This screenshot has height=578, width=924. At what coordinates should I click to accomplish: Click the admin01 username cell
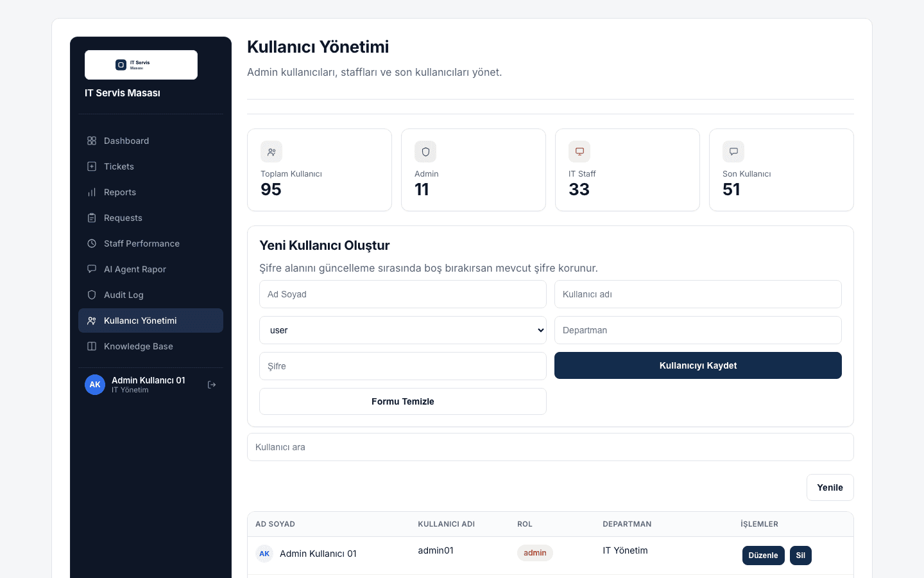(436, 550)
